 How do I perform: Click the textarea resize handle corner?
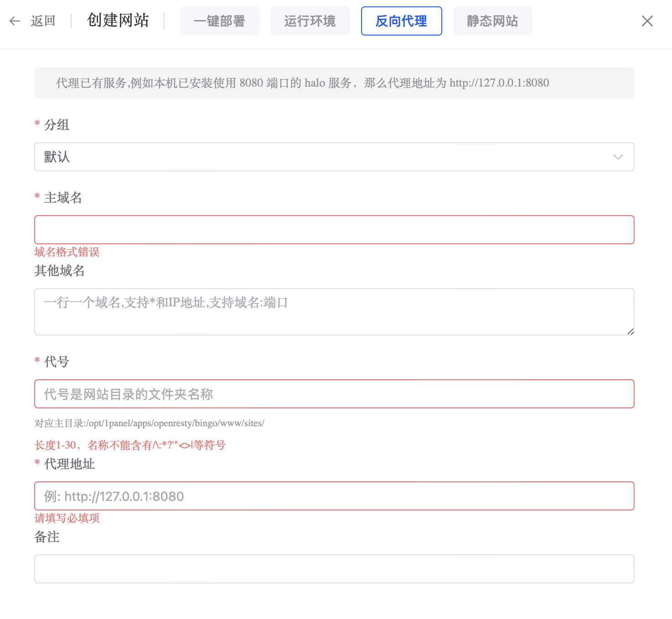click(631, 331)
